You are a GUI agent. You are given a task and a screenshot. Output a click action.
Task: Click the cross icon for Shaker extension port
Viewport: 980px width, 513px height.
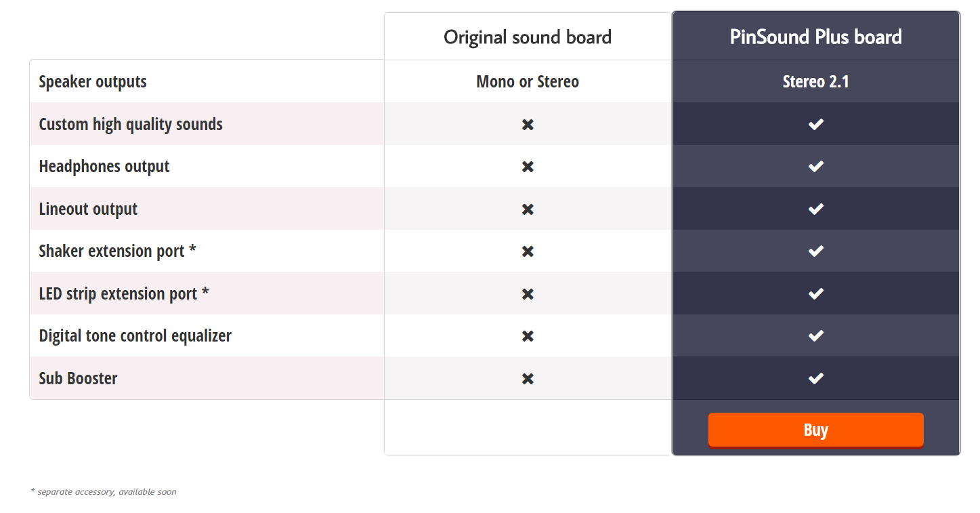(x=528, y=251)
